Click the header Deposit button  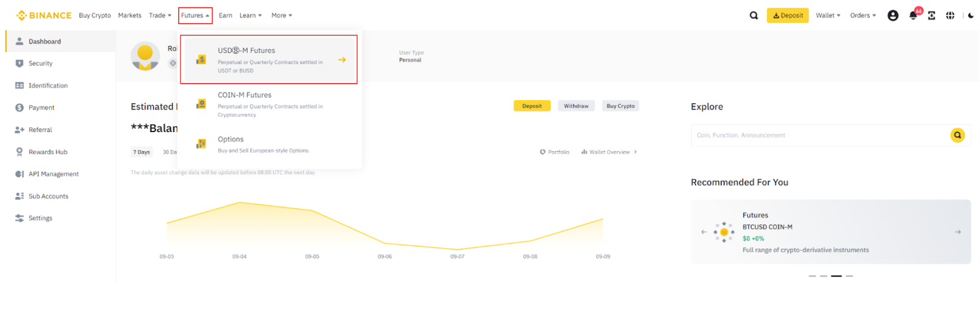click(x=788, y=15)
